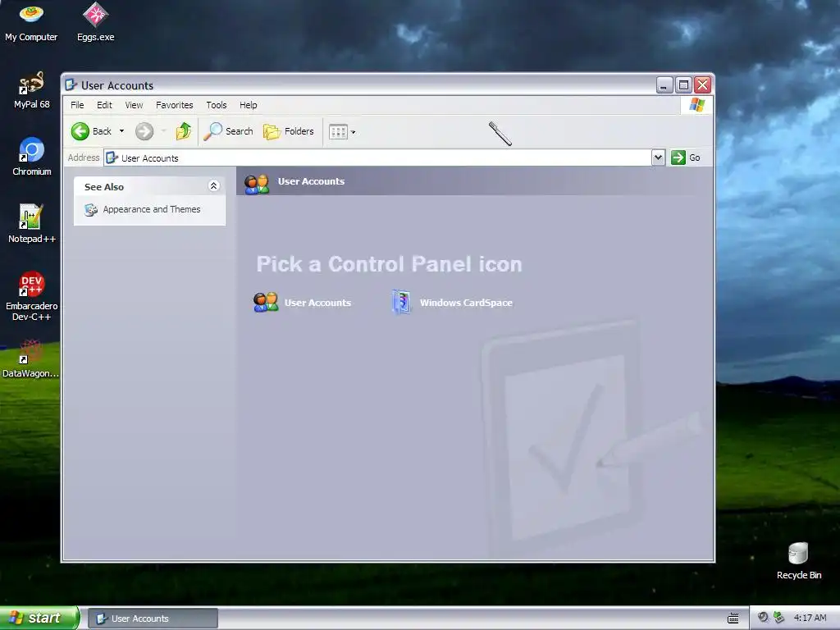Select the DataWagon desktop shortcut
The height and width of the screenshot is (630, 840).
click(x=30, y=358)
